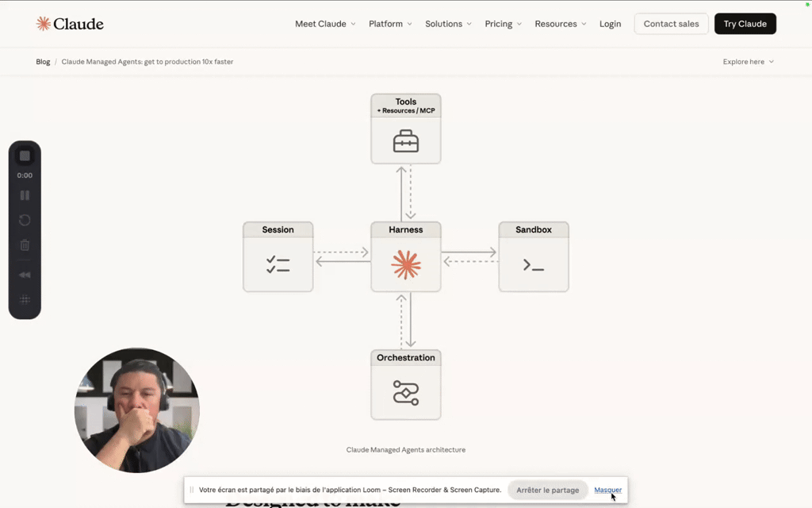Click the Orchestration box title
The width and height of the screenshot is (812, 508).
pos(406,358)
